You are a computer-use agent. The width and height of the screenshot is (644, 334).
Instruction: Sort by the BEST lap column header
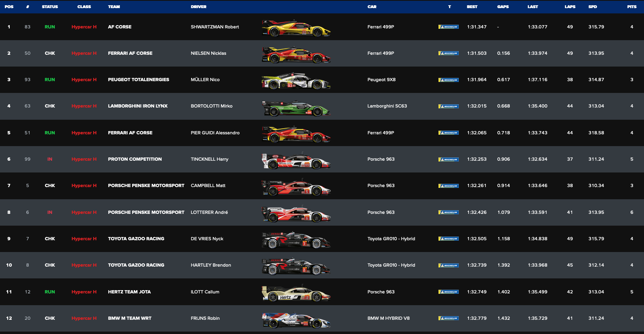472,7
